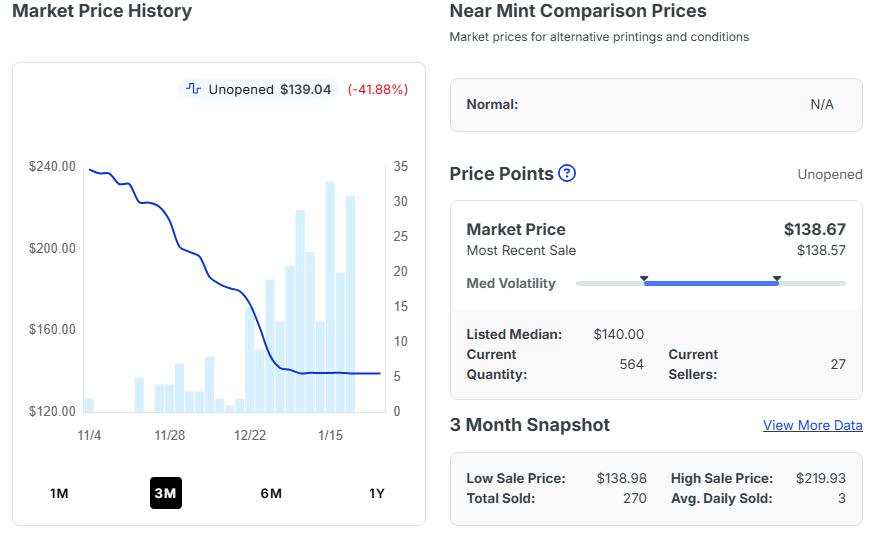The height and width of the screenshot is (535, 880).
Task: Click the Unopened $139.04 legend pill
Action: 257,89
